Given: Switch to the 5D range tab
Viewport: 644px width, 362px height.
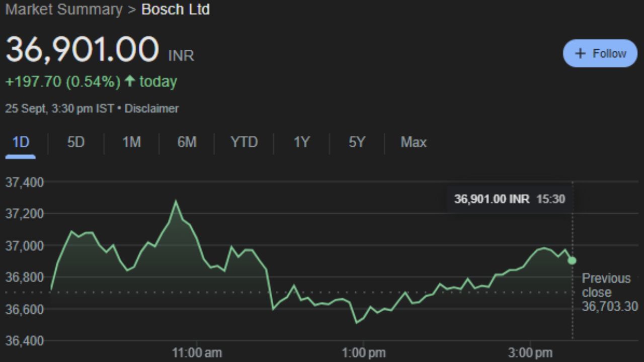Looking at the screenshot, I should tap(75, 142).
